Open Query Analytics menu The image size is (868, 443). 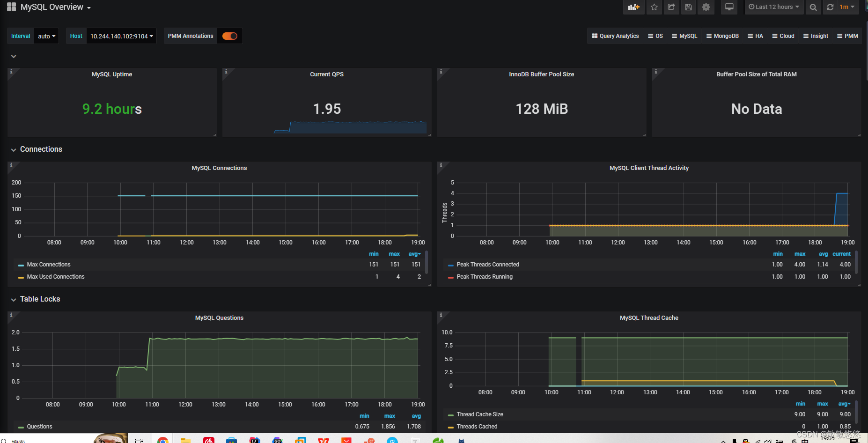tap(615, 36)
